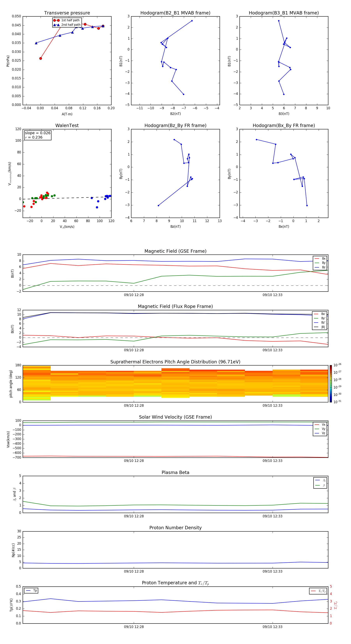Click the 'VA(km/s)' x-axis label

67,227
